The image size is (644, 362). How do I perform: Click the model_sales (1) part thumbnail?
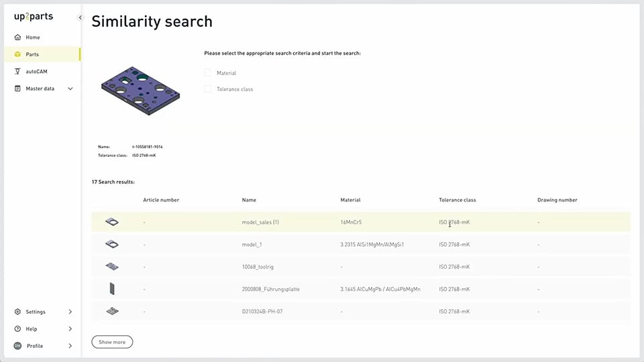112,222
